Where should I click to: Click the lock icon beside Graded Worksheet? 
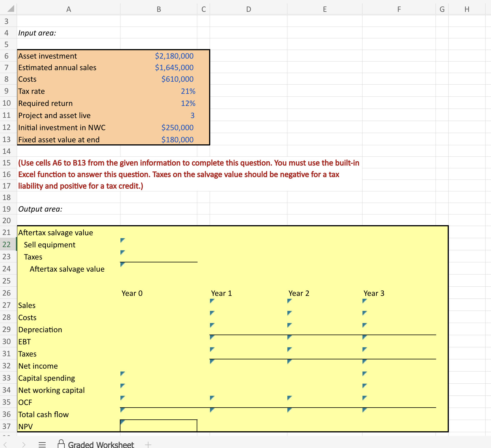click(x=61, y=444)
